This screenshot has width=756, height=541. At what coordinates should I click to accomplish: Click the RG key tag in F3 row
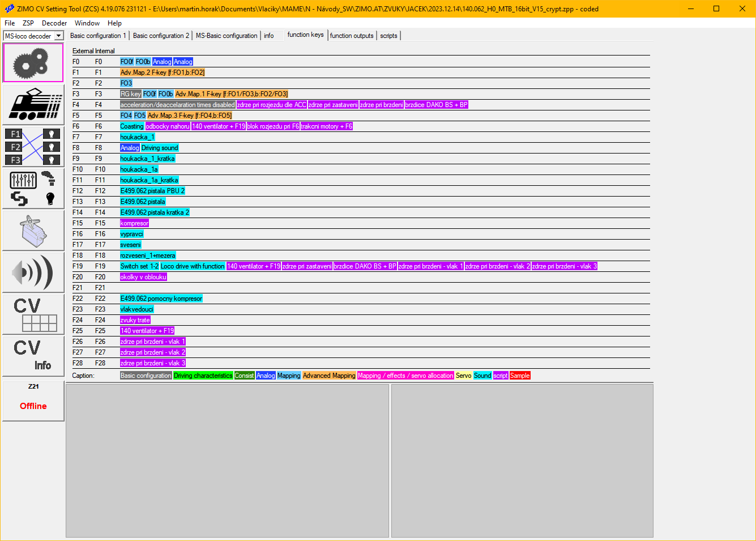[130, 94]
